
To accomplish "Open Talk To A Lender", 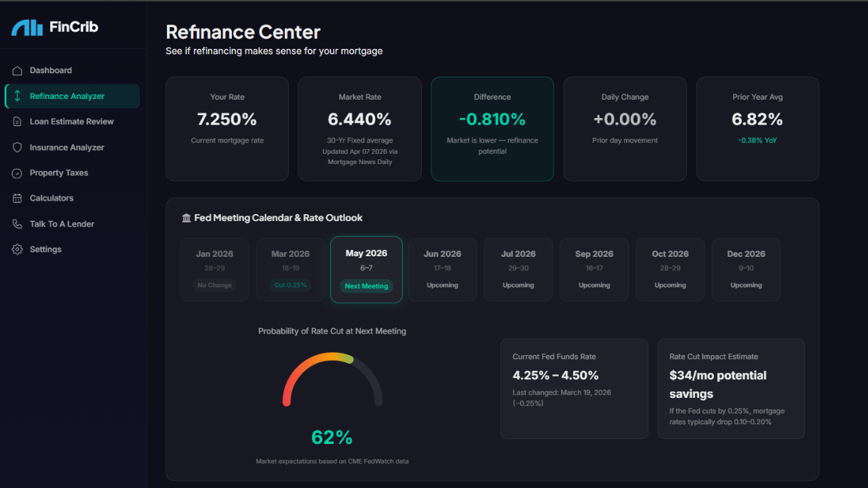I will pyautogui.click(x=72, y=224).
